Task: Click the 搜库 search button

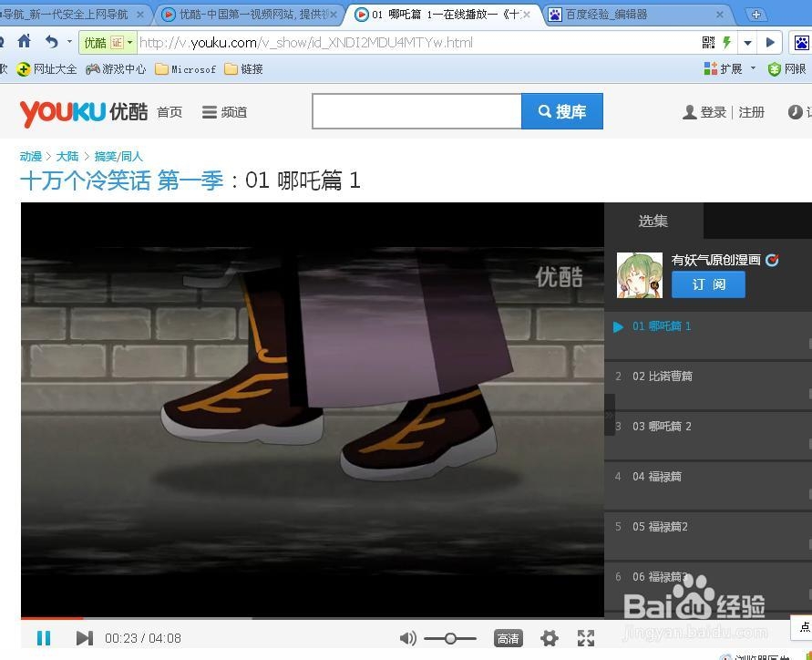Action: pos(562,111)
